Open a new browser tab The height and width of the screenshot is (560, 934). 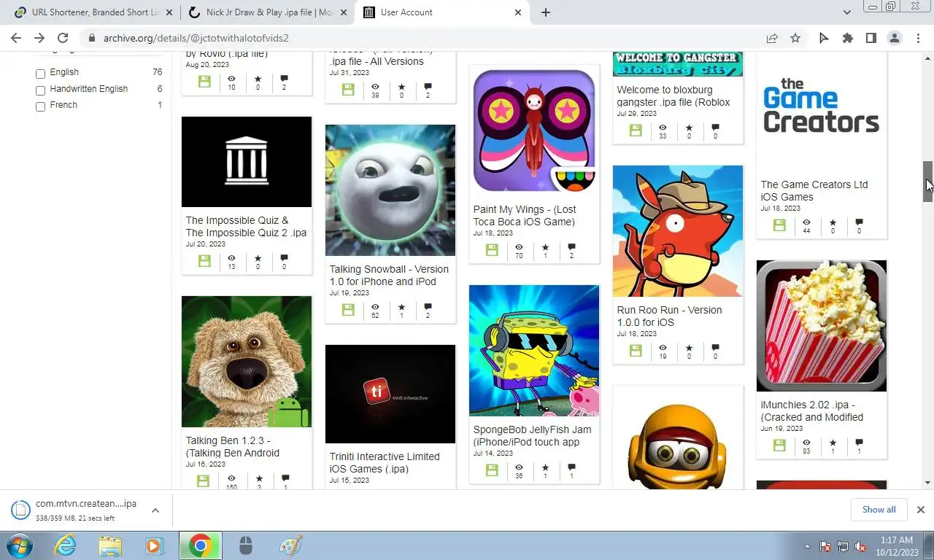546,12
